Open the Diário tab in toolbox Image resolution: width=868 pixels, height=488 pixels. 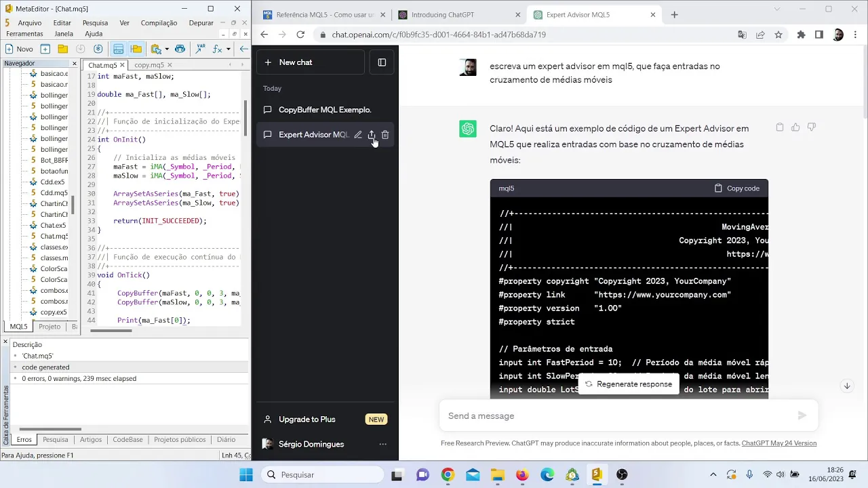click(x=226, y=439)
